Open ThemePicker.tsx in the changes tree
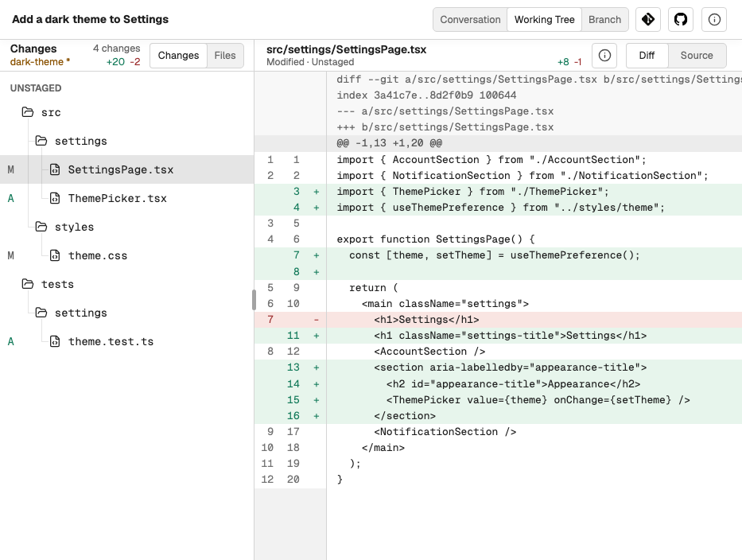 tap(126, 198)
